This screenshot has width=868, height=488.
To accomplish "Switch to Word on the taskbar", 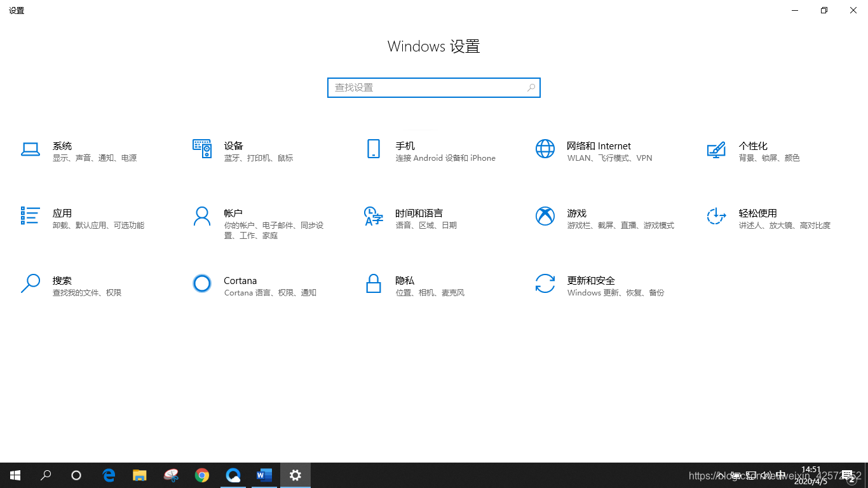I will tap(264, 475).
